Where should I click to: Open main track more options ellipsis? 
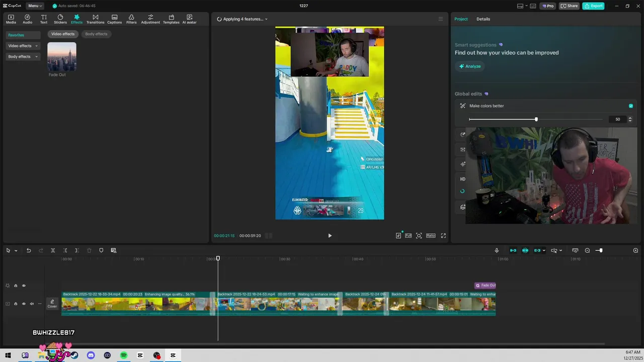point(40,304)
